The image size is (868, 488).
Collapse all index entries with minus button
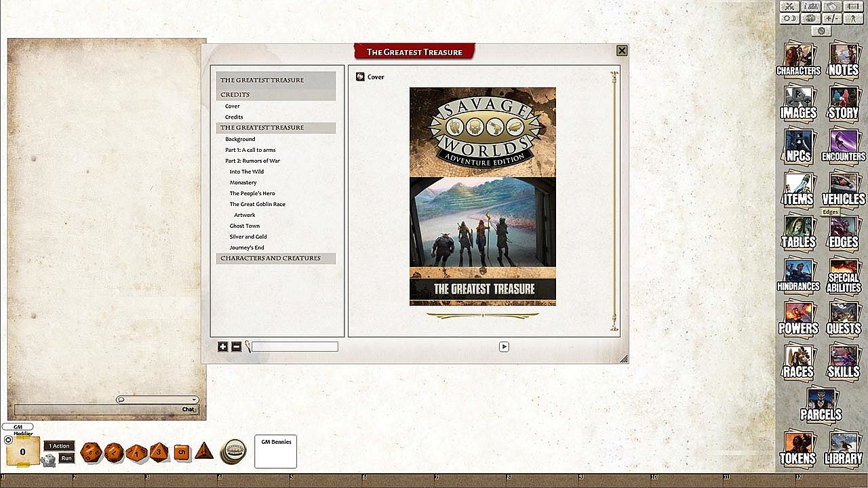236,346
